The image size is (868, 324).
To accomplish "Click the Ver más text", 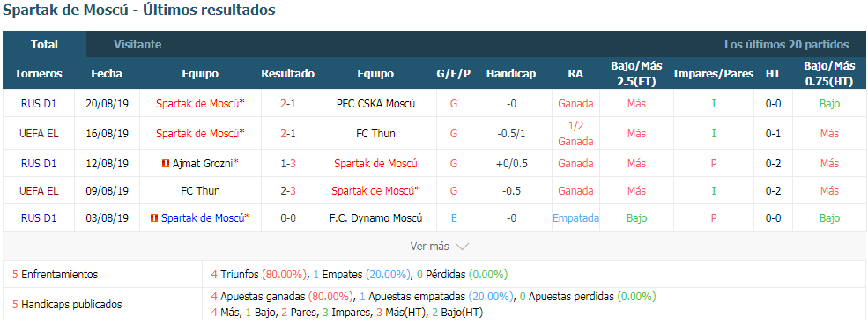I will coord(429,247).
